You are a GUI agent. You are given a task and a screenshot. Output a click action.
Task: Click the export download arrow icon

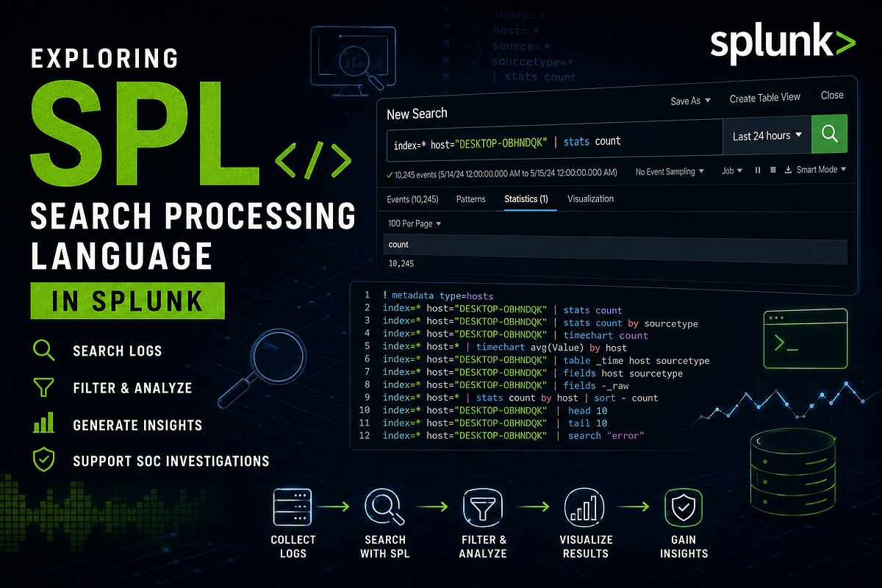point(789,170)
